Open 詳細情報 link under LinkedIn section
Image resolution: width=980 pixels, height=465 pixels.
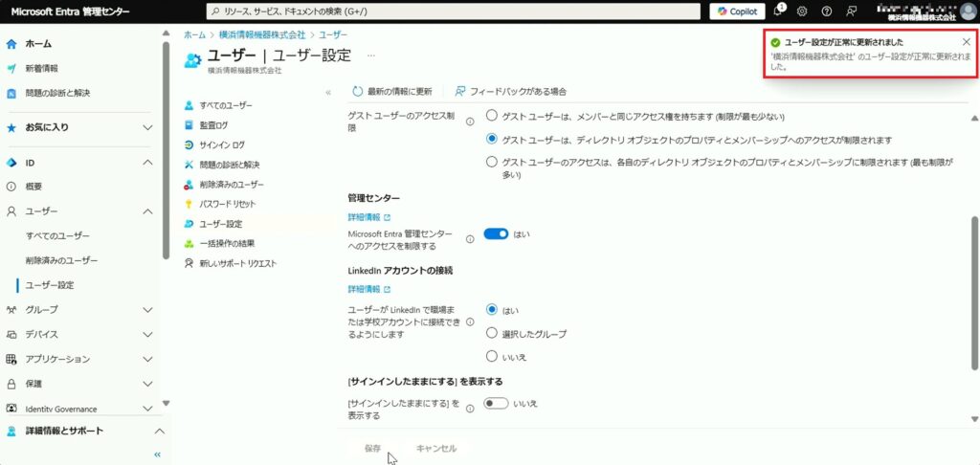coord(368,289)
